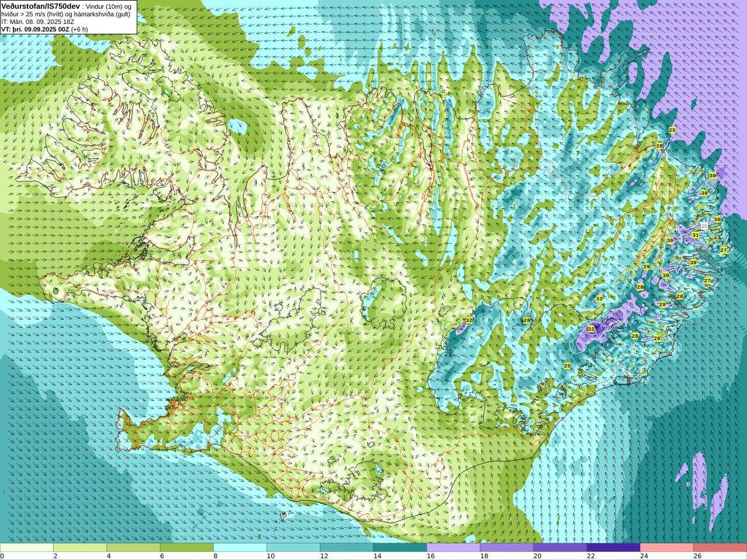Select the legend scale value 26
This screenshot has height=560, width=747.
(697, 556)
